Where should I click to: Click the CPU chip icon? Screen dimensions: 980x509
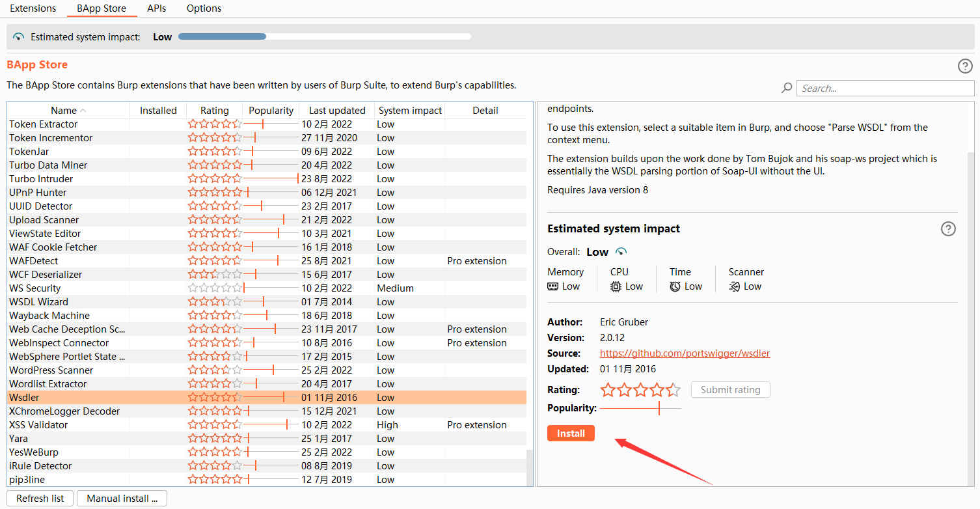coord(616,286)
